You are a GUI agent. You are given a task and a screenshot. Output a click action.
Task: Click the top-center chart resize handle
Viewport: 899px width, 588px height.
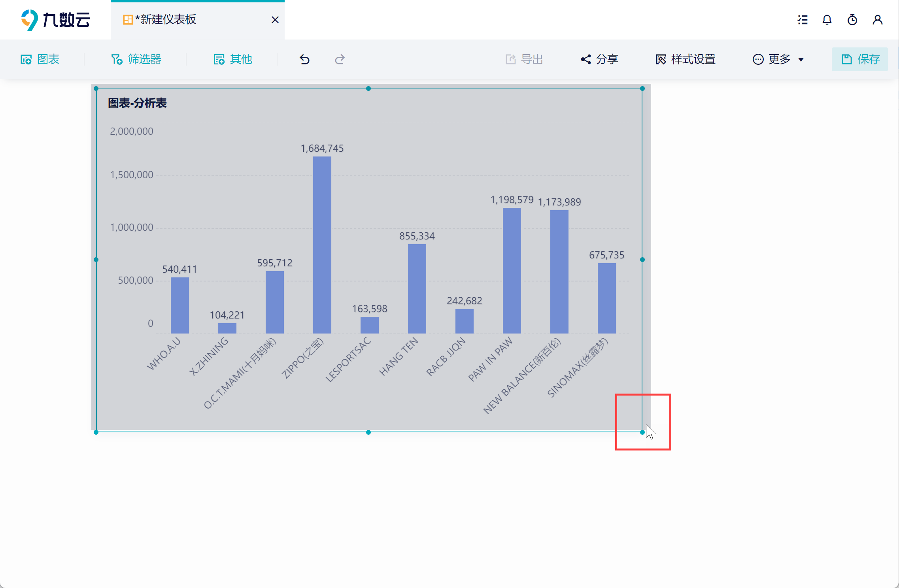pos(368,89)
